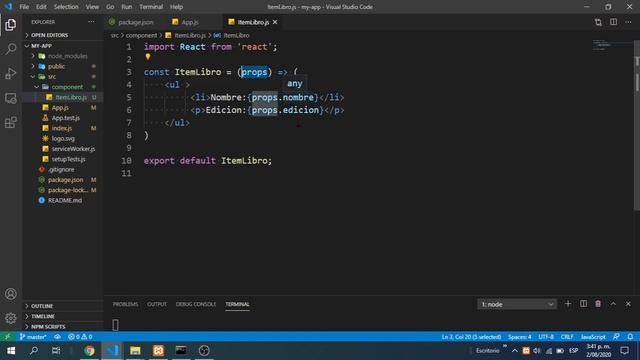Open the Run and Debug view

click(x=11, y=73)
